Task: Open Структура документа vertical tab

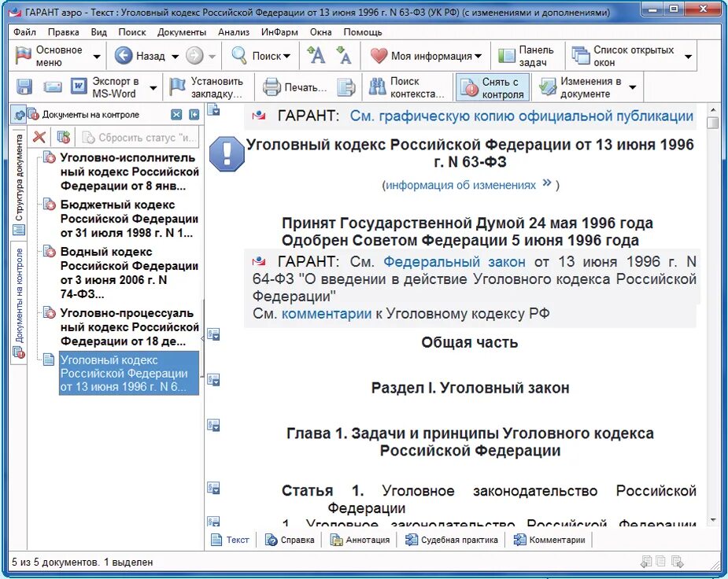Action: [x=19, y=185]
